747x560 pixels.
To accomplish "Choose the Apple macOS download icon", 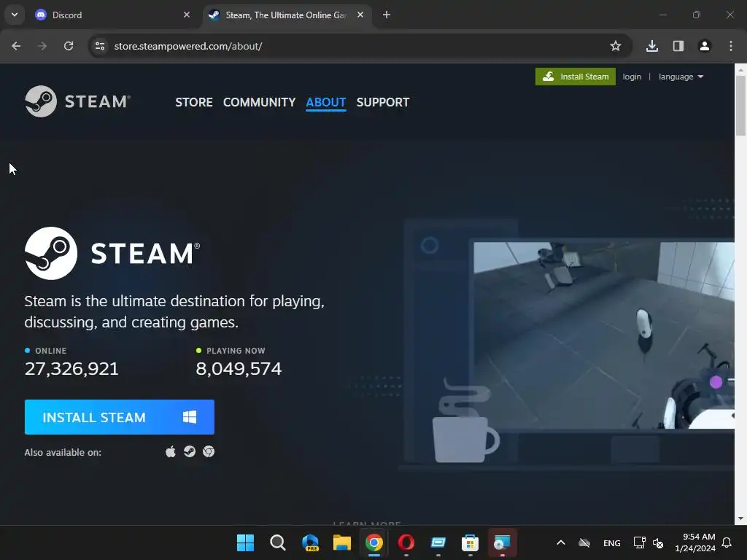I will coord(171,451).
